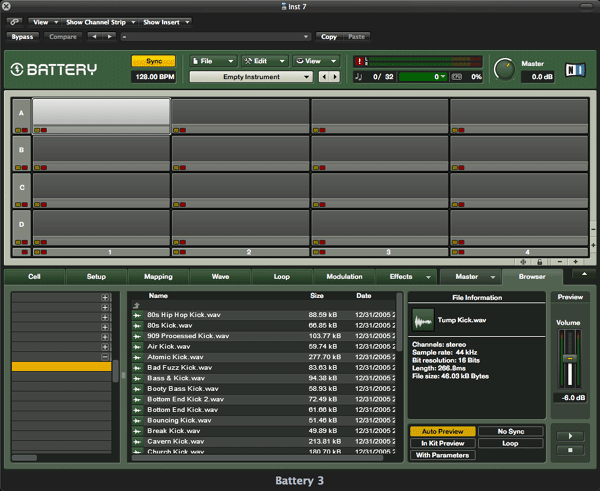
Task: Click the link icon in the plugin header
Action: coord(16,21)
